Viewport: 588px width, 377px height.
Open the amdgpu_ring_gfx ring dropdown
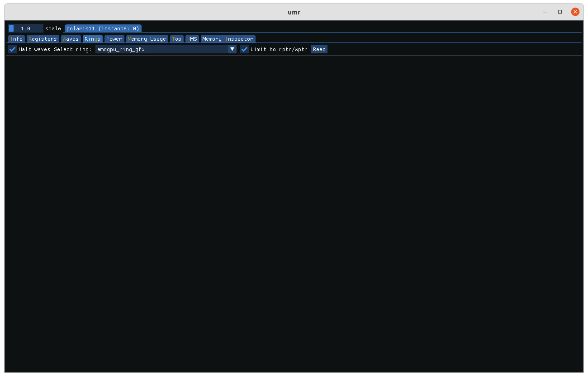coord(166,49)
